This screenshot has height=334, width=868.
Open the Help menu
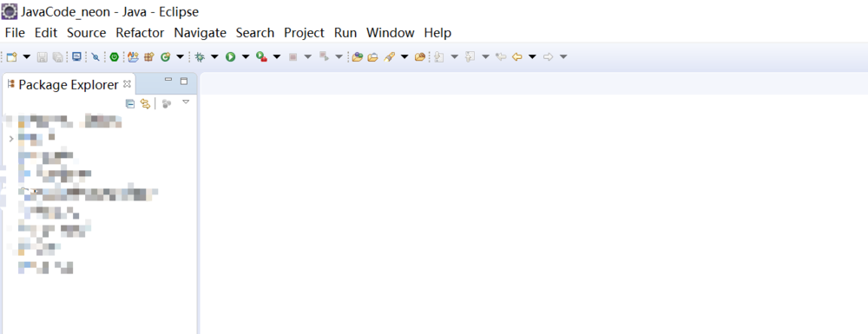(437, 33)
